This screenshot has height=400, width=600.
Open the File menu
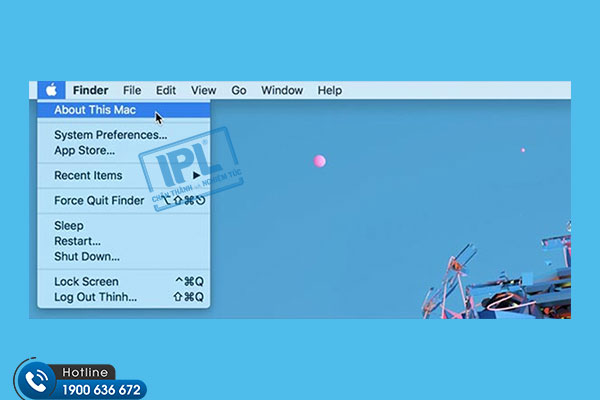(132, 90)
